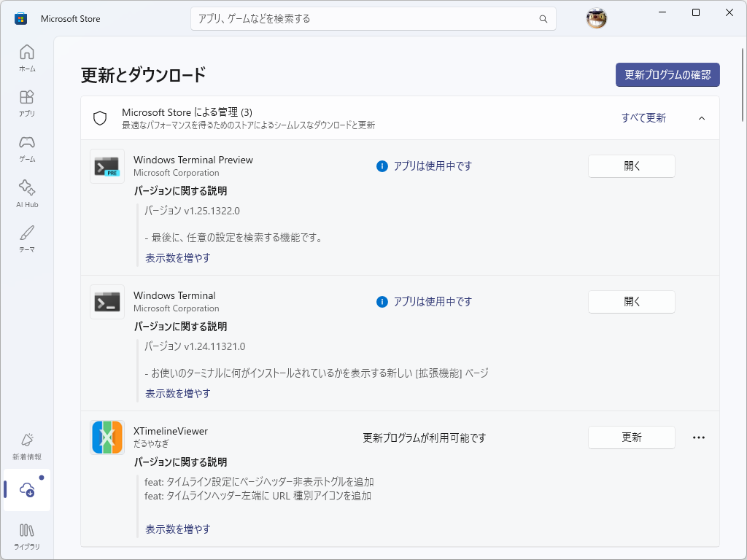The height and width of the screenshot is (560, 747).
Task: Click Microsoft Corporation under Windows Terminal Preview
Action: [x=177, y=173]
